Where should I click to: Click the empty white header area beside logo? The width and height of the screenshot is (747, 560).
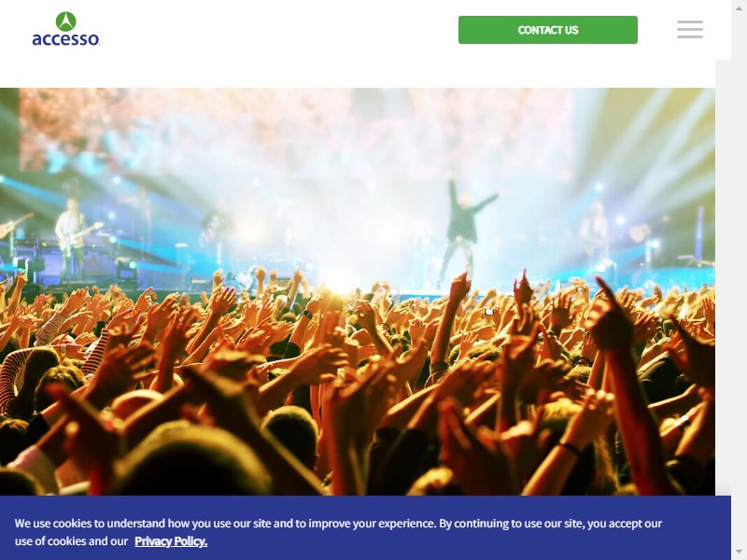coord(278,30)
